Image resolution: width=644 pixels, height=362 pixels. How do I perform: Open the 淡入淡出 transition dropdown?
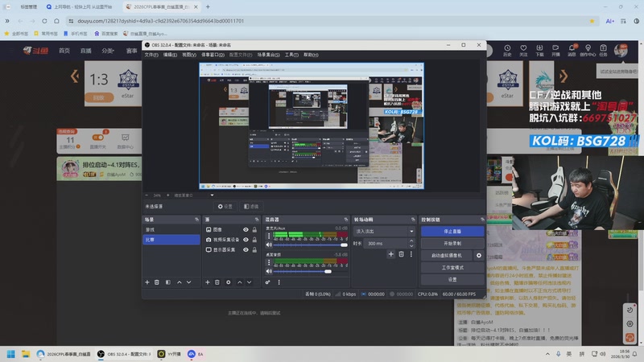click(x=385, y=231)
